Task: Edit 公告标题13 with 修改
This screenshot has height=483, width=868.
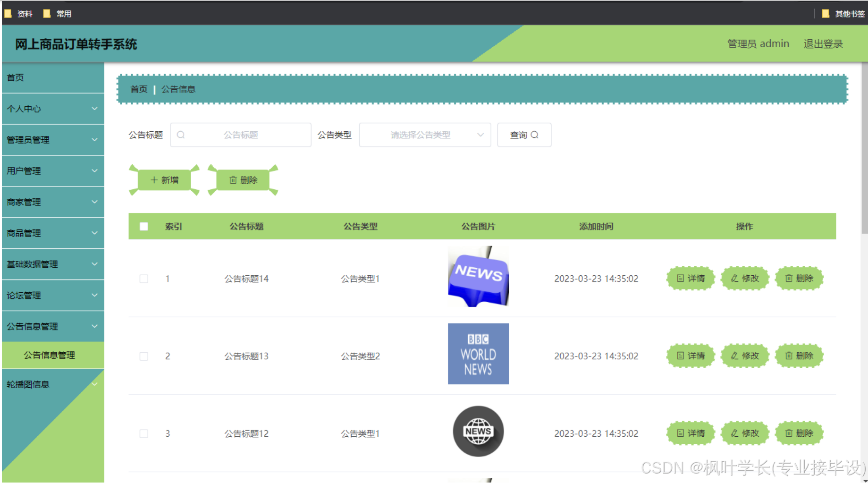Action: coord(745,356)
